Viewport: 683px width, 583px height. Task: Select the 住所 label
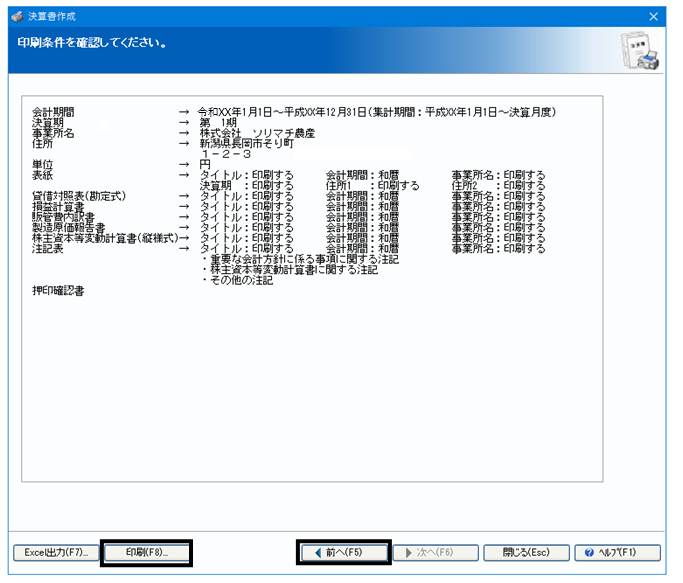point(43,143)
